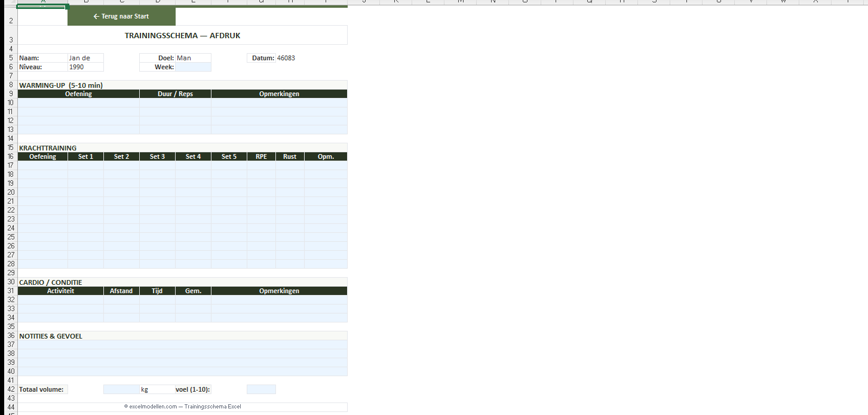This screenshot has height=415, width=868.
Task: Select the TRAININGSSCHEMA — AFDRUK title cell
Action: coord(182,35)
